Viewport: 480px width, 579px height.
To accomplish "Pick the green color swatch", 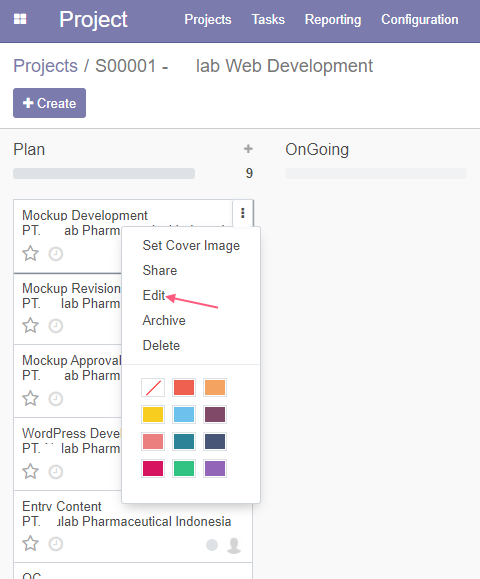I will [x=184, y=469].
